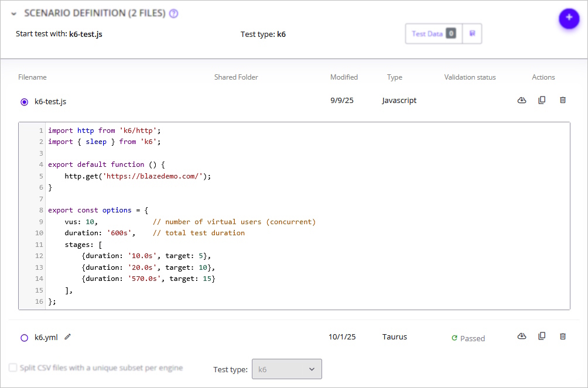Open the Test type k6 dropdown

tap(286, 369)
